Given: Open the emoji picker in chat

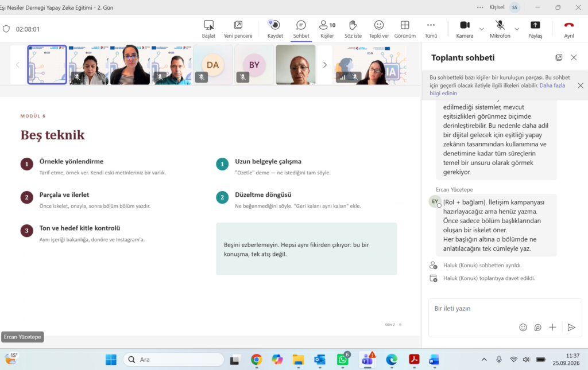Looking at the screenshot, I should coord(523,328).
